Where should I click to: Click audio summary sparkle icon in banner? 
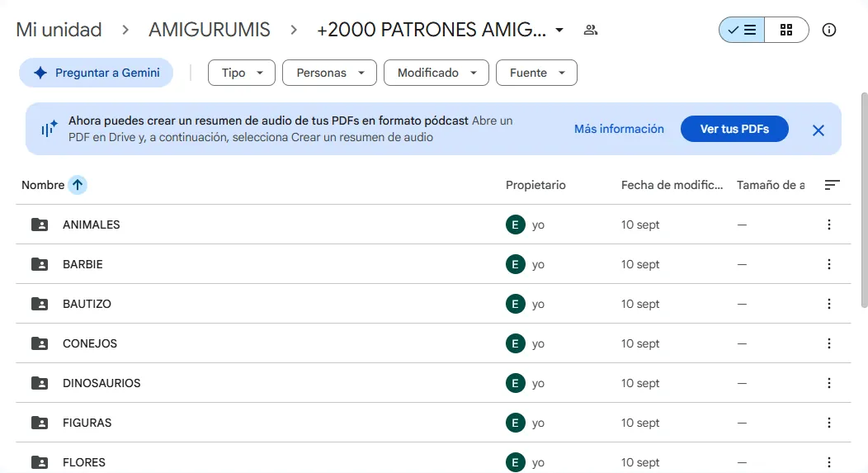50,129
